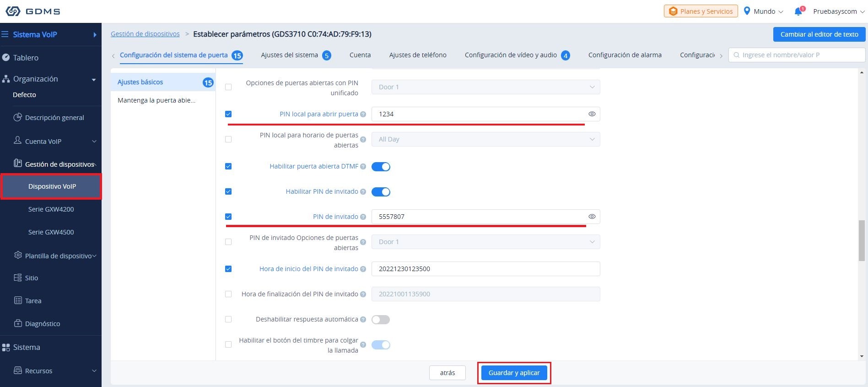
Task: Reveal local door PIN via eye icon
Action: coord(592,114)
